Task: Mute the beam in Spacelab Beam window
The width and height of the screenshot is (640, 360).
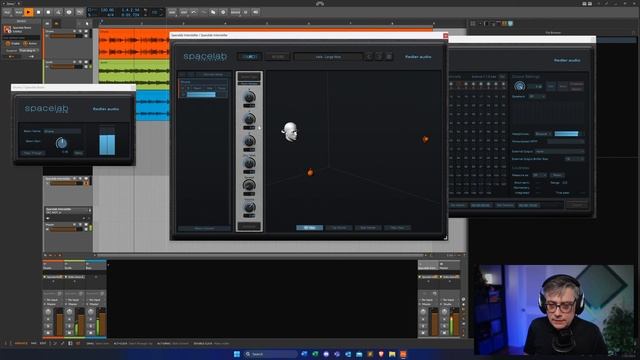Action: click(78, 153)
